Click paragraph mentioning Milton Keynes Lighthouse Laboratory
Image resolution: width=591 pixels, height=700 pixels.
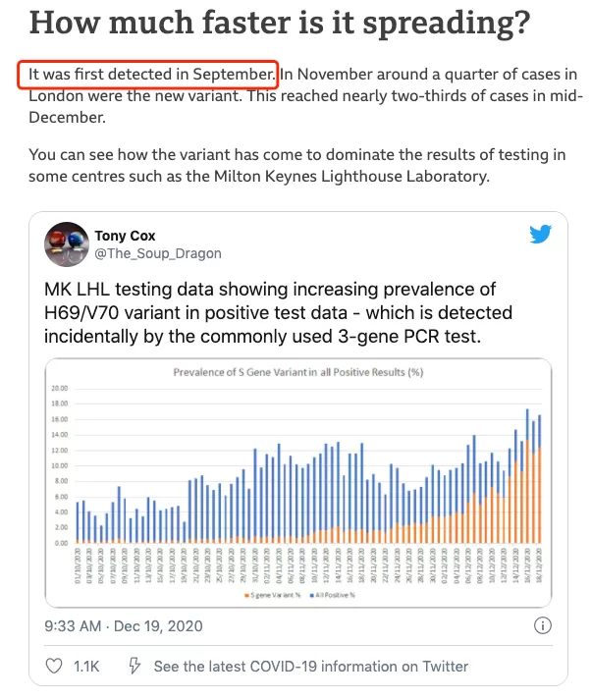pos(296,165)
